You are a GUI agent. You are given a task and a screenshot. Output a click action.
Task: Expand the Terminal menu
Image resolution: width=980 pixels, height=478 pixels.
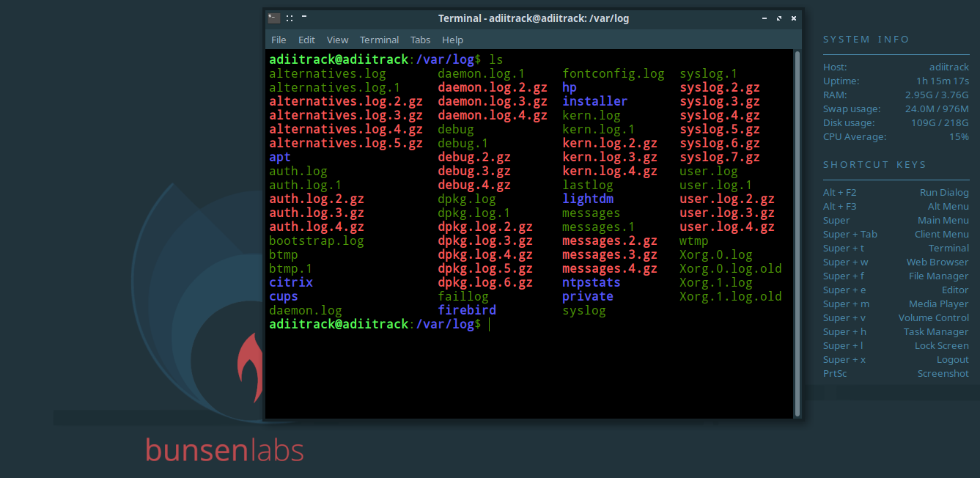tap(379, 40)
